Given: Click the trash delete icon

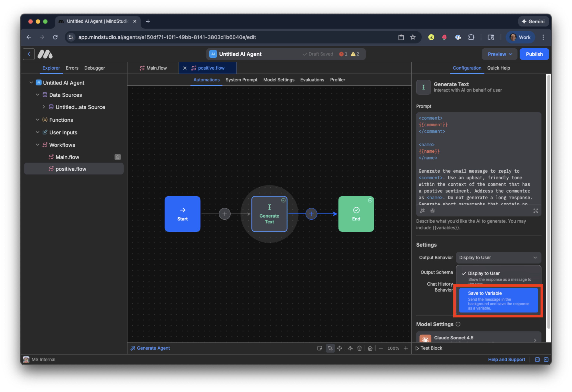Looking at the screenshot, I should (x=359, y=348).
